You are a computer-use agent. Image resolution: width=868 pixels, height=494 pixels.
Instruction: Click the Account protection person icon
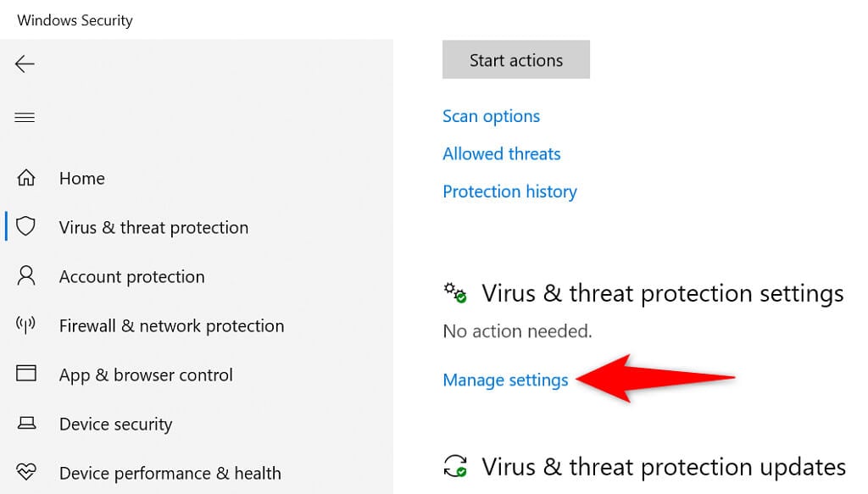(x=26, y=276)
